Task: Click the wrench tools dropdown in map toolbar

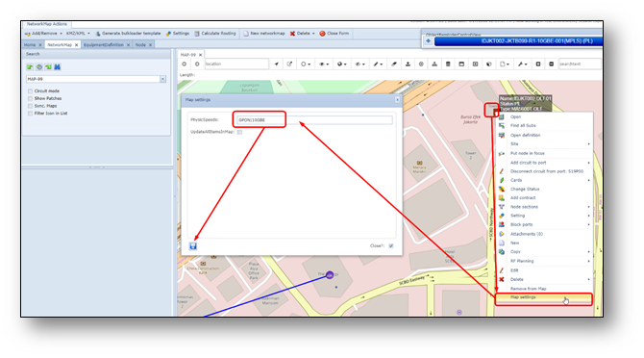Action: pyautogui.click(x=522, y=64)
